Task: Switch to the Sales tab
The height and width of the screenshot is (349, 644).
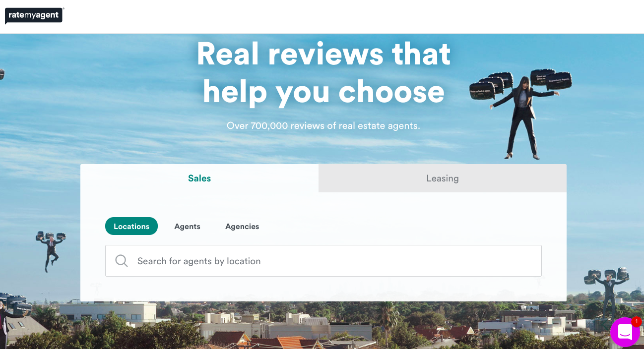Action: click(x=199, y=178)
